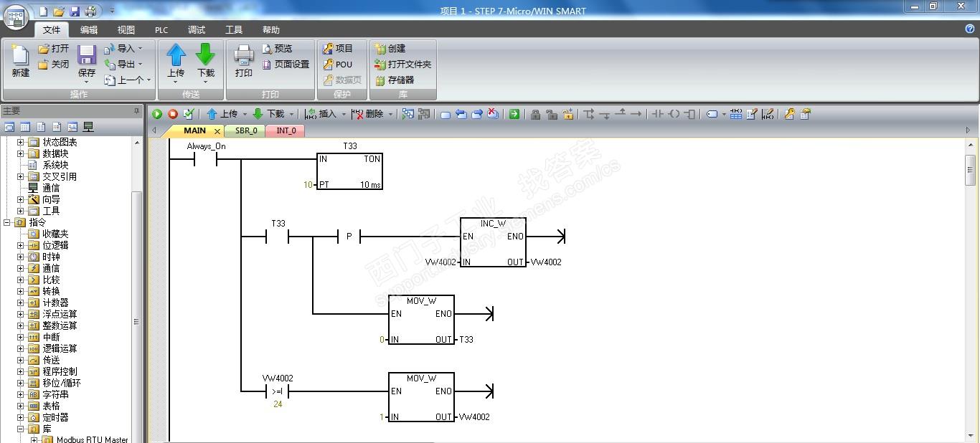980x443 pixels.
Task: Click the green RUN icon in editor toolbar
Action: (x=157, y=114)
